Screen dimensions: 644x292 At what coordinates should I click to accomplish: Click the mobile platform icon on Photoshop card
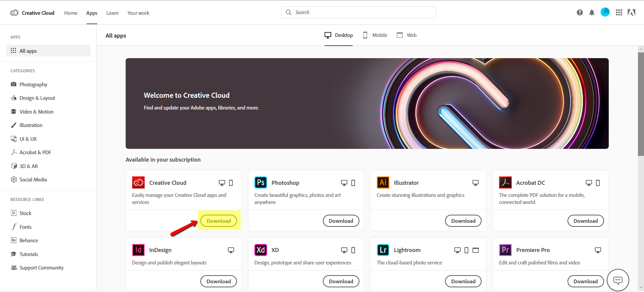[353, 183]
